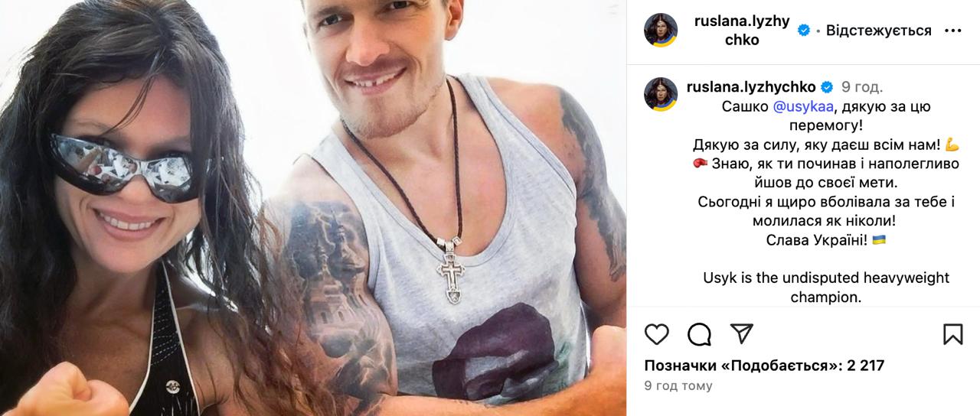Click the verified badge in the header
The width and height of the screenshot is (980, 416).
tap(804, 31)
